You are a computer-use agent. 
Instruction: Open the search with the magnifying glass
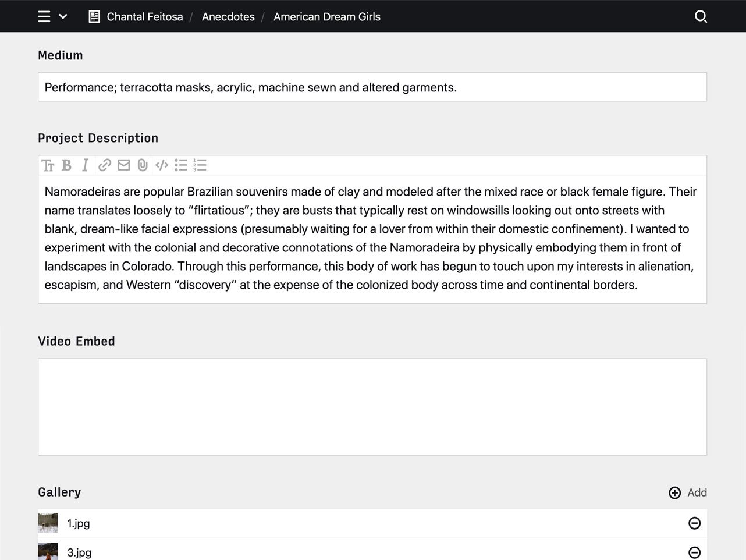point(701,17)
